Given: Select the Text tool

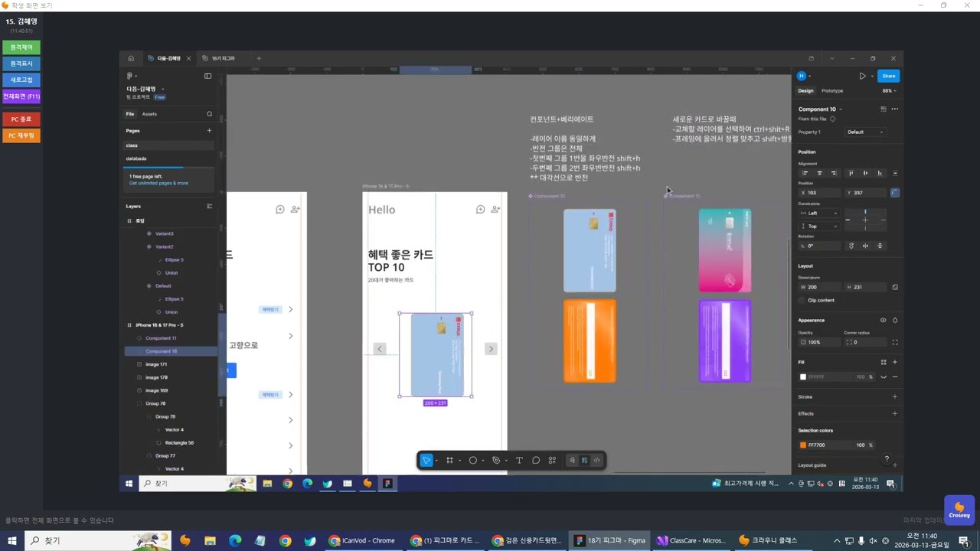Looking at the screenshot, I should point(519,460).
